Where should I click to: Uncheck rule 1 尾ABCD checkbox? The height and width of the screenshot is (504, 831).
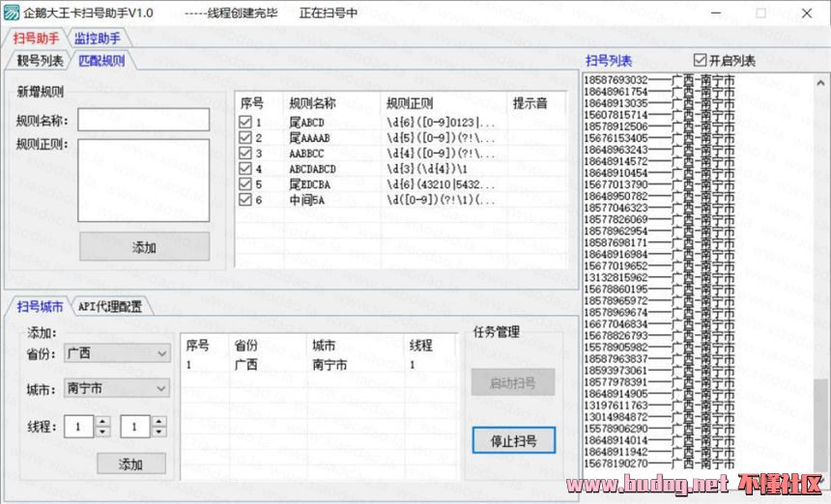pos(245,123)
